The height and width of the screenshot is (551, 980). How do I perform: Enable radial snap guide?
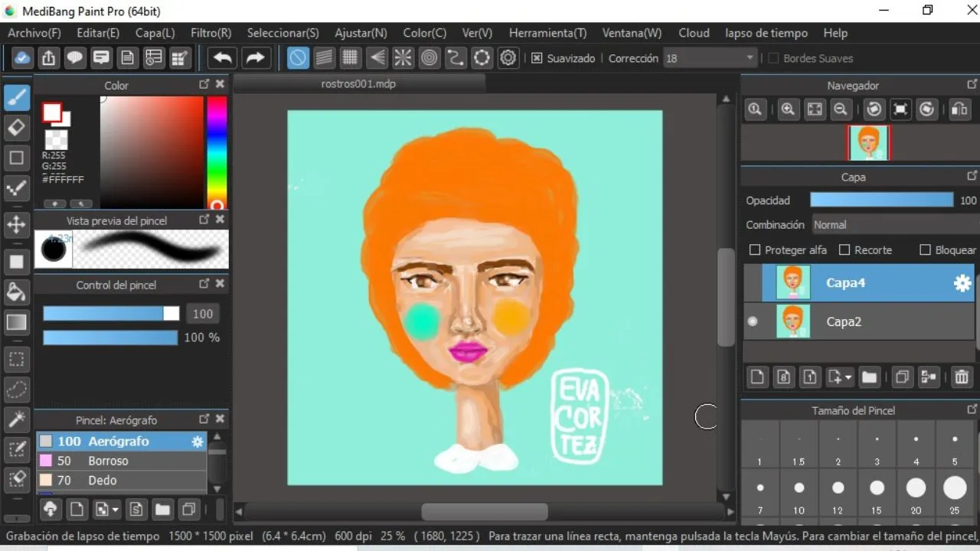[403, 58]
